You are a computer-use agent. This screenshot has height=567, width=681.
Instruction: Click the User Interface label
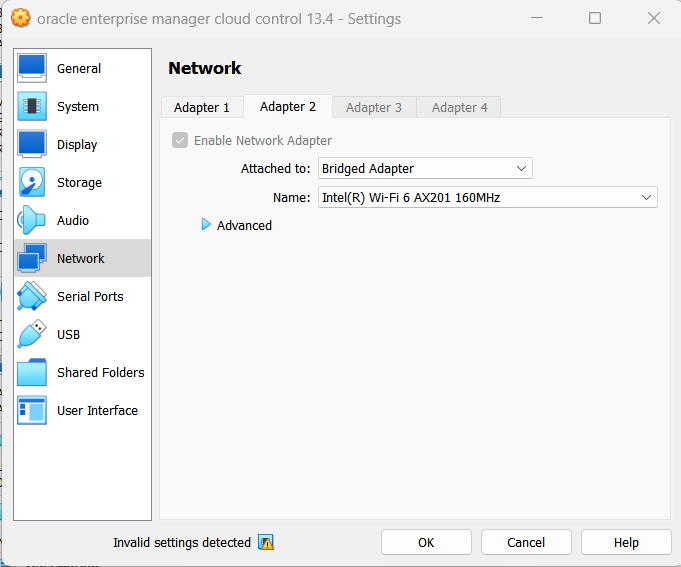tap(98, 411)
